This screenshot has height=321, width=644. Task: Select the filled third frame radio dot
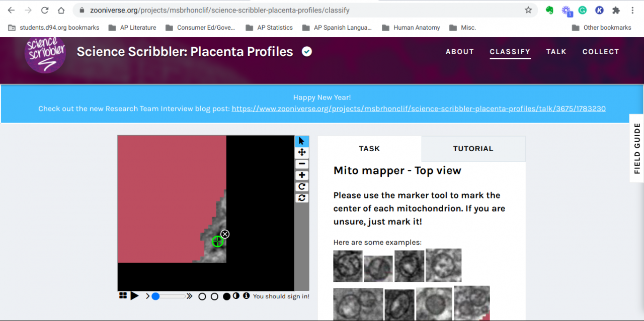click(x=226, y=296)
